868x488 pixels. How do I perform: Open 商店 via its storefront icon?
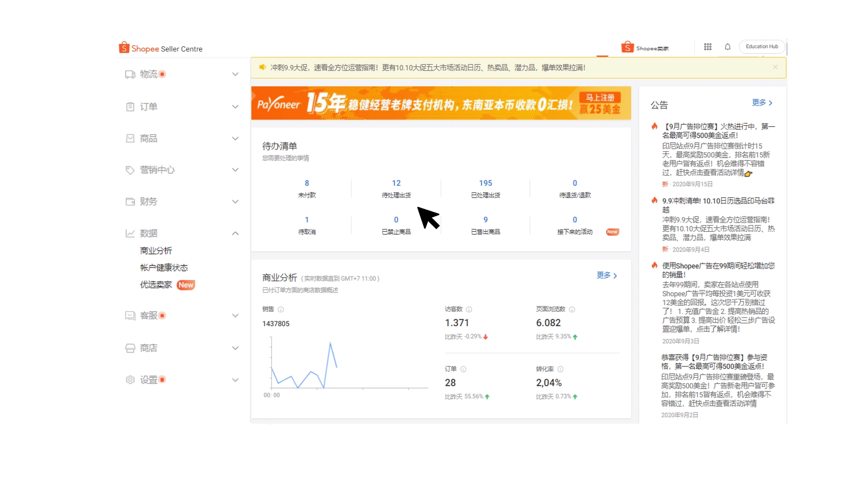[130, 348]
